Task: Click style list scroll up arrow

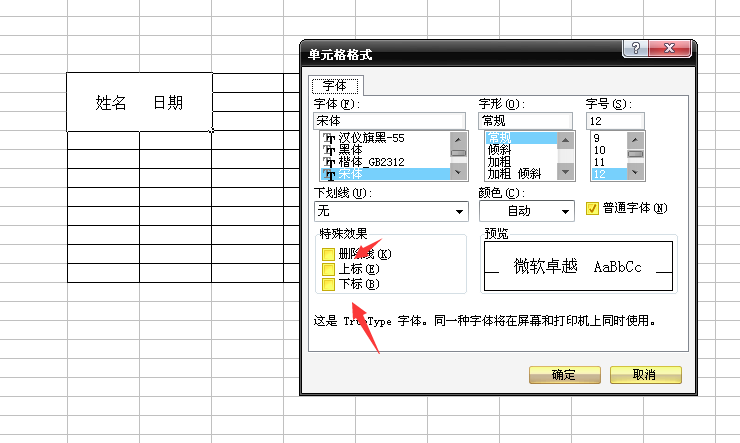Action: (565, 140)
